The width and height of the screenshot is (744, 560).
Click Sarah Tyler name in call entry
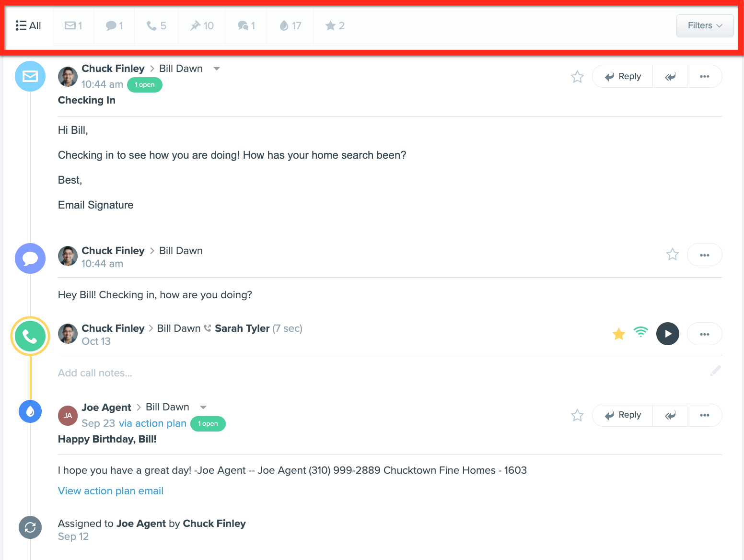[242, 328]
